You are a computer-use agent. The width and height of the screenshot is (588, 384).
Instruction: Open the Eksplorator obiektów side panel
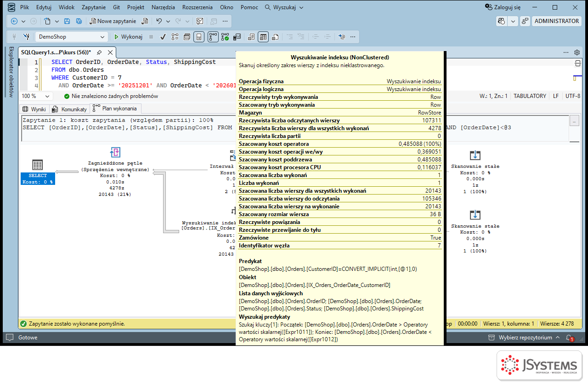pos(11,72)
